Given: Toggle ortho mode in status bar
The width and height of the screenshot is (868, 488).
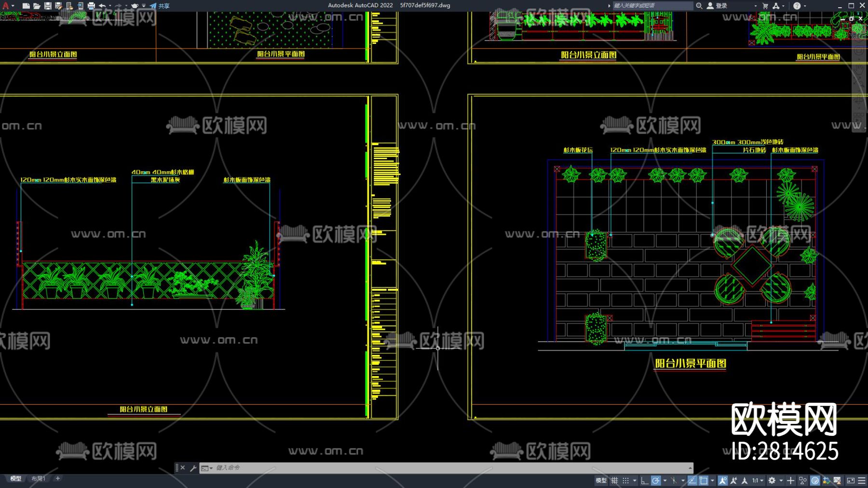Looking at the screenshot, I should coord(644,480).
